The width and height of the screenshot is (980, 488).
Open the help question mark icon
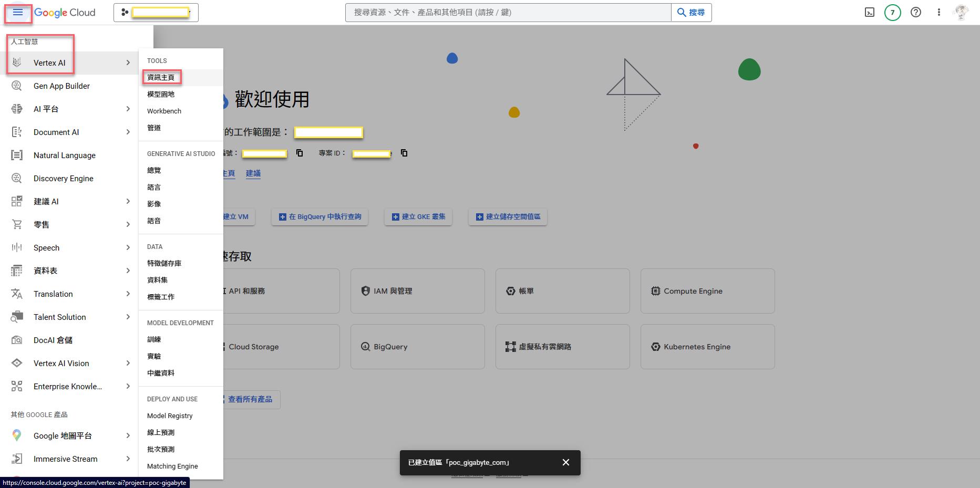[x=916, y=13]
